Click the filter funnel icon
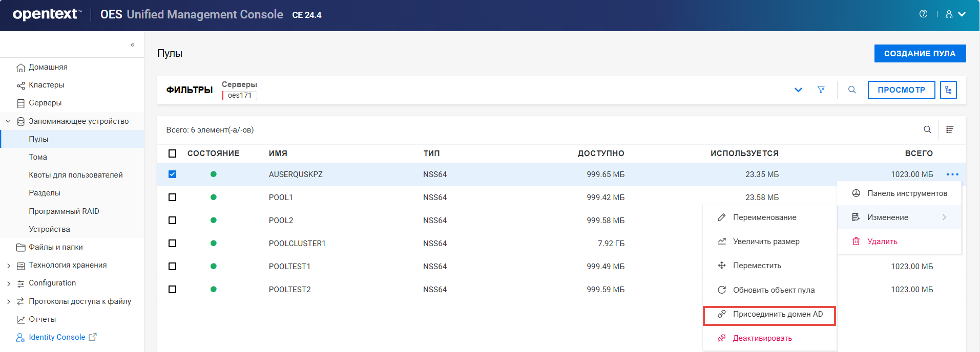The width and height of the screenshot is (980, 352). pos(821,90)
